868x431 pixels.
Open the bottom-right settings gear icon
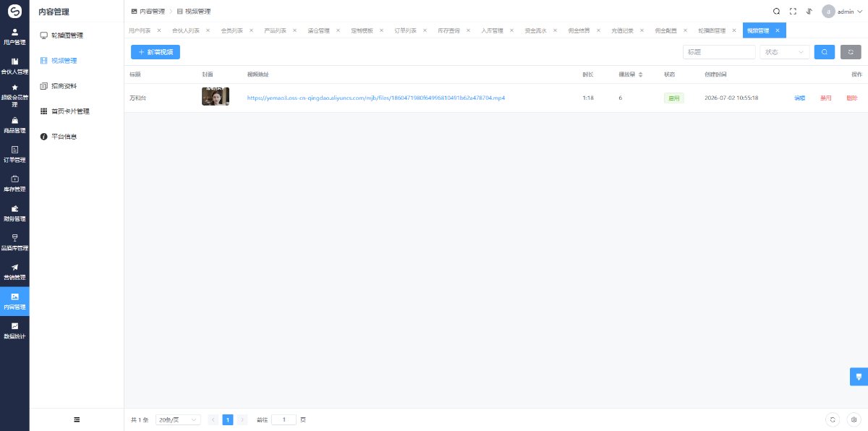(x=854, y=419)
